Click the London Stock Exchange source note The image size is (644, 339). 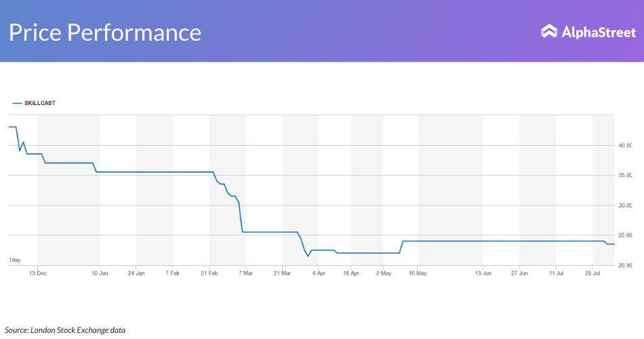click(x=65, y=330)
